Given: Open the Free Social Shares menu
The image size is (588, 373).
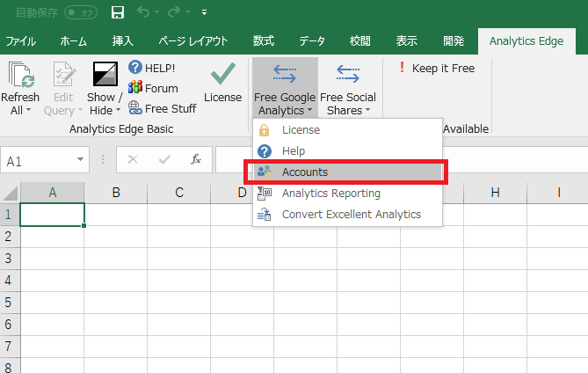Looking at the screenshot, I should [348, 88].
